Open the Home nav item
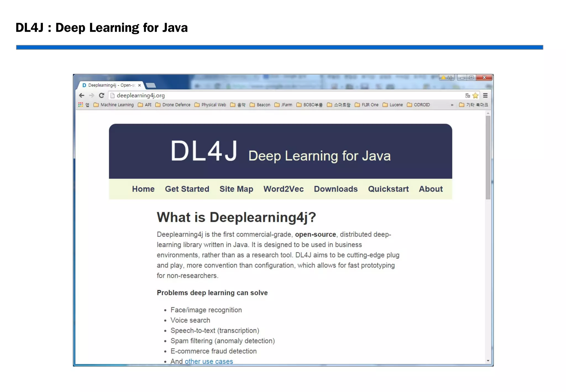 [x=143, y=189]
